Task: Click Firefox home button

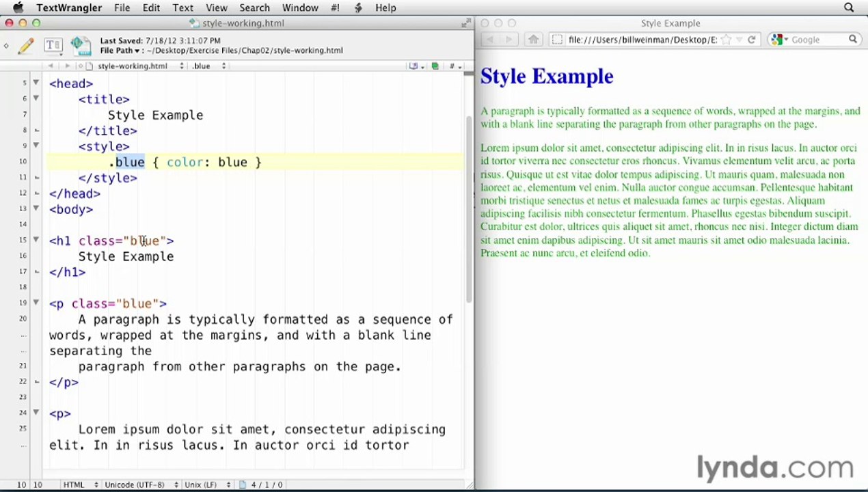Action: [x=533, y=40]
